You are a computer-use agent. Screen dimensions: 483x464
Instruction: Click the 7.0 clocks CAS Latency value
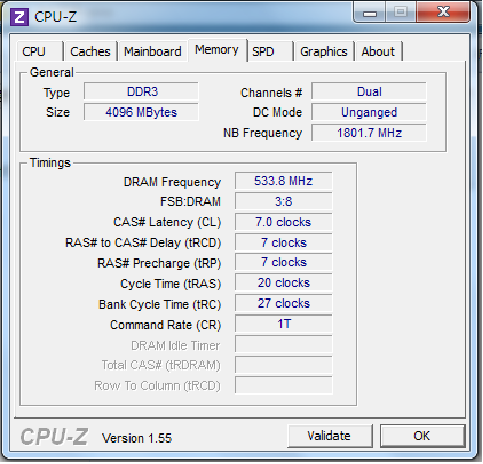284,222
